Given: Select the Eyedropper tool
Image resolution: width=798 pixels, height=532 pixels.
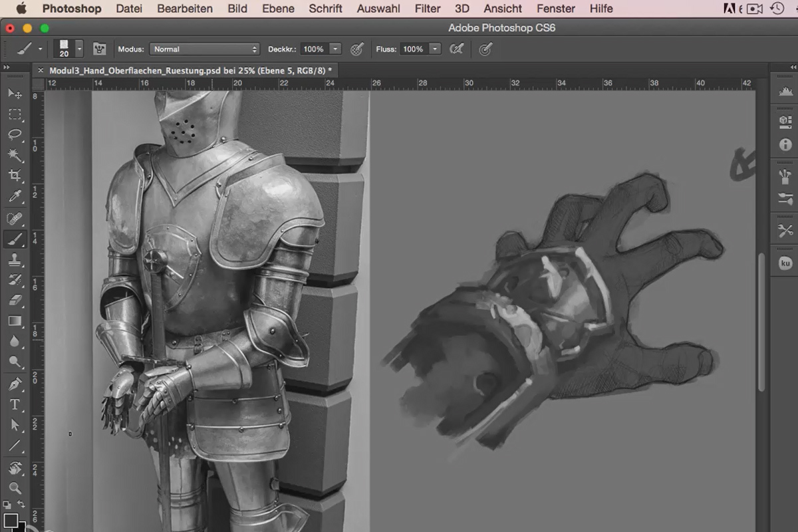Looking at the screenshot, I should (15, 196).
